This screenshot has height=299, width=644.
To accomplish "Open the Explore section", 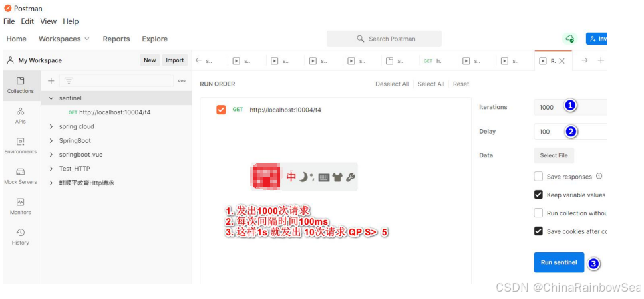I will point(155,39).
